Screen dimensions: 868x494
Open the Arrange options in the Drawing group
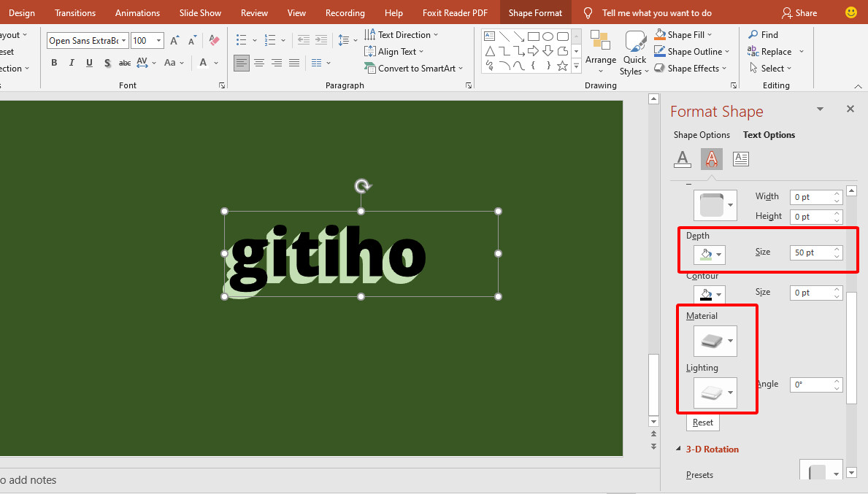[x=600, y=53]
